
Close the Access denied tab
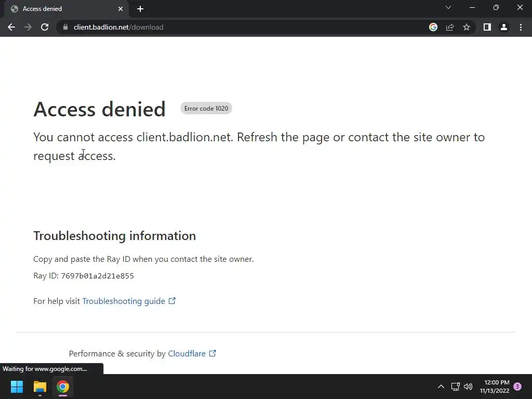point(121,9)
